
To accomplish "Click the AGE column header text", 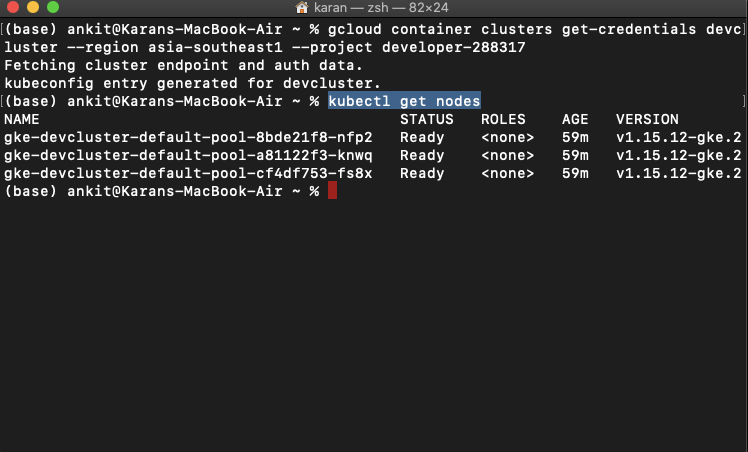I will (574, 119).
